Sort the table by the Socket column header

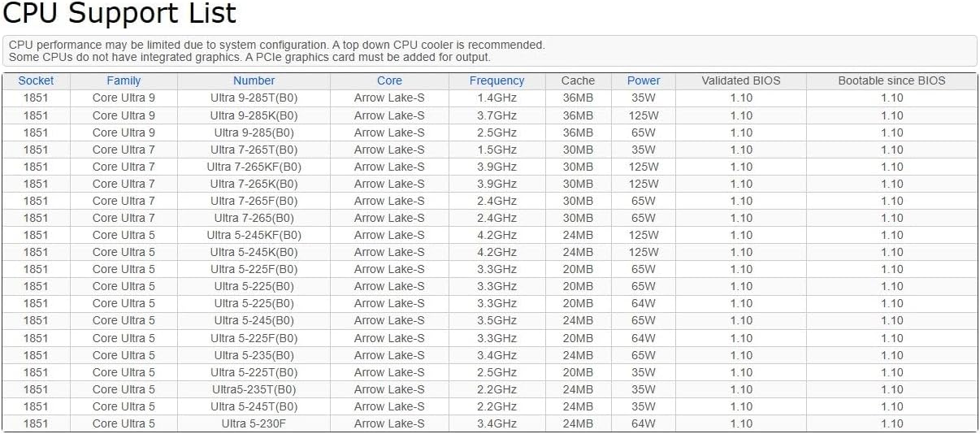click(x=36, y=80)
